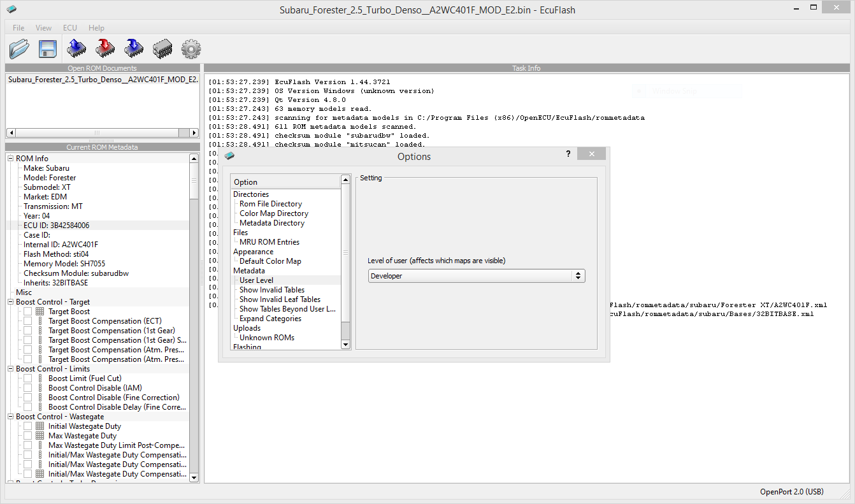Select Unknown ROMs option
The width and height of the screenshot is (855, 504).
[x=267, y=338]
